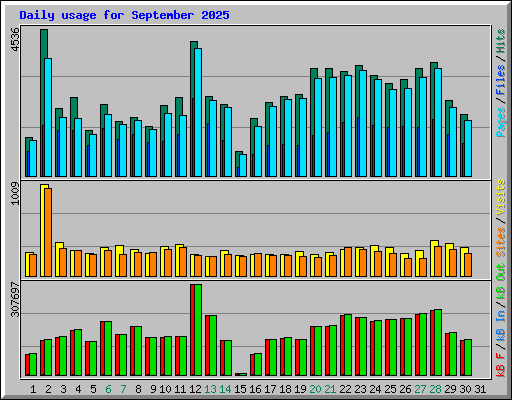Screen dimensions: 512x400
Task: Click day label "10" on the x-axis
Action: pyautogui.click(x=165, y=389)
